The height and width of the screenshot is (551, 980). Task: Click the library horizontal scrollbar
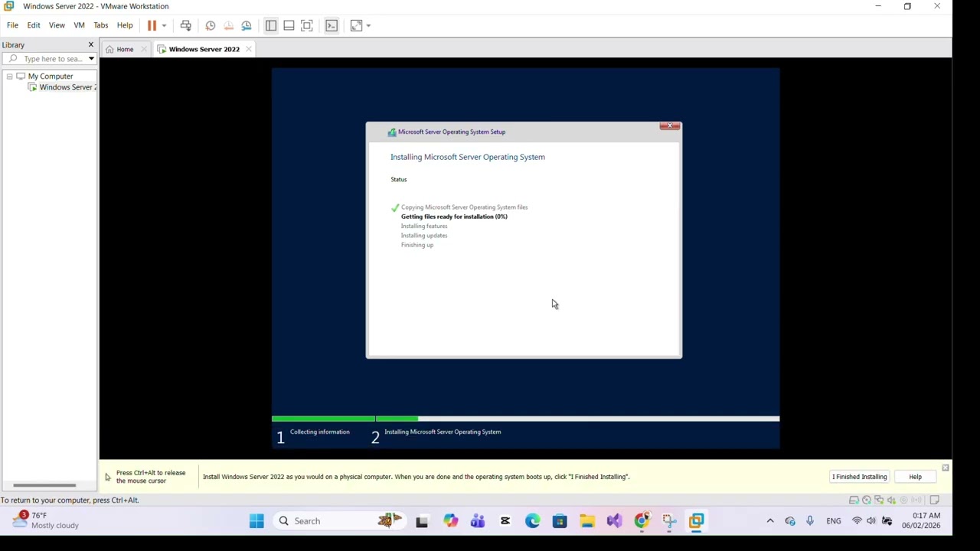point(44,485)
